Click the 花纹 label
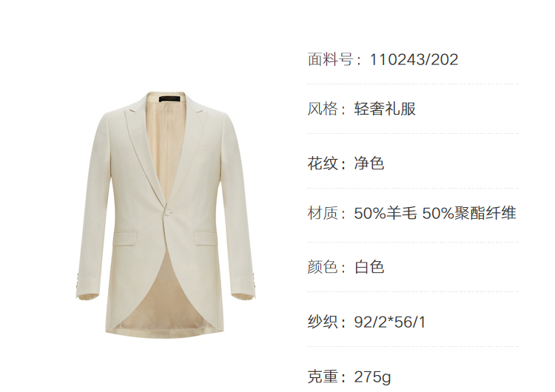The height and width of the screenshot is (392, 555). pyautogui.click(x=323, y=163)
